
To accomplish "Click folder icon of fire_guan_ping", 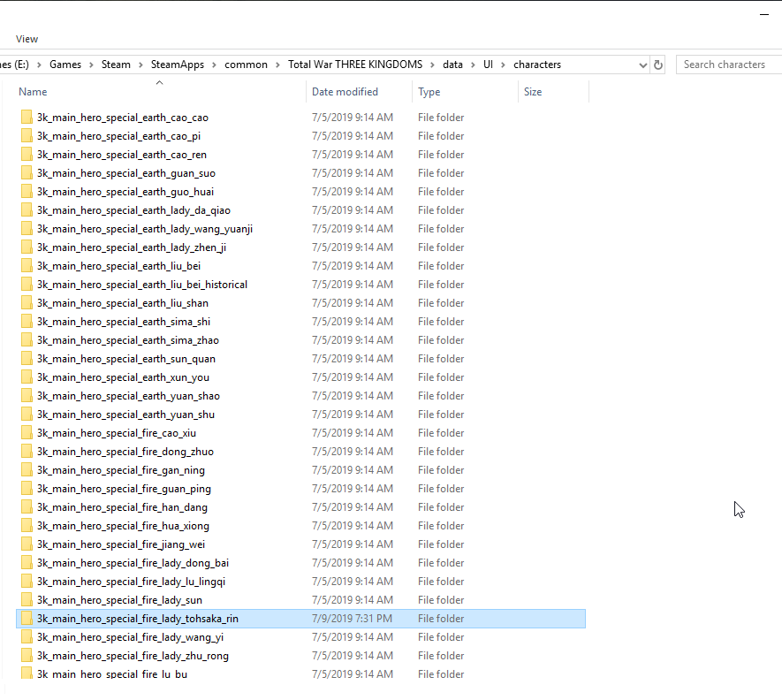I will (x=27, y=489).
